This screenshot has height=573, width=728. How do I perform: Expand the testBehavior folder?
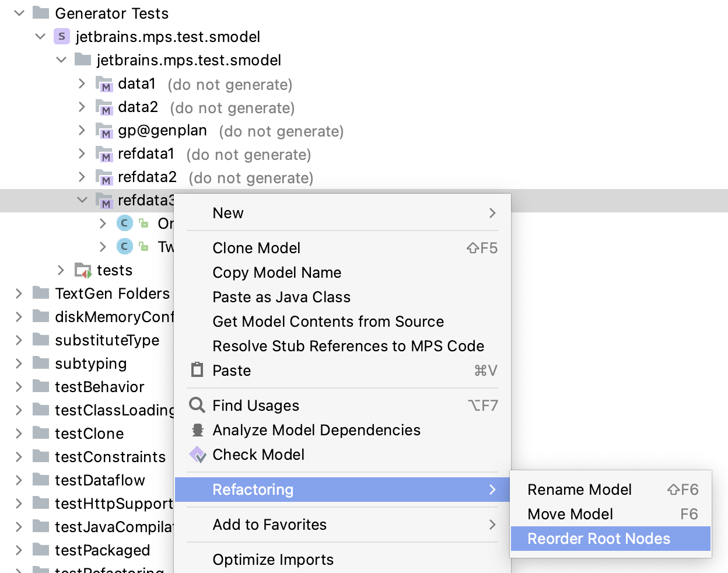17,386
